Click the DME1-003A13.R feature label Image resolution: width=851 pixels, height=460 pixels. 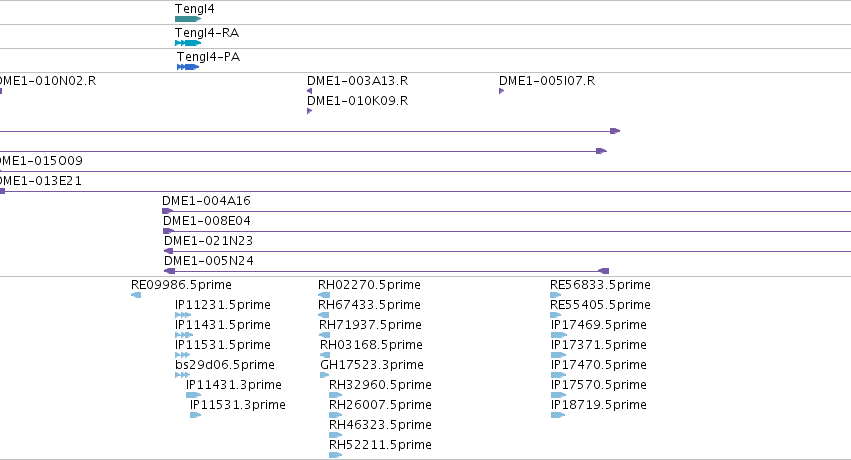click(358, 81)
